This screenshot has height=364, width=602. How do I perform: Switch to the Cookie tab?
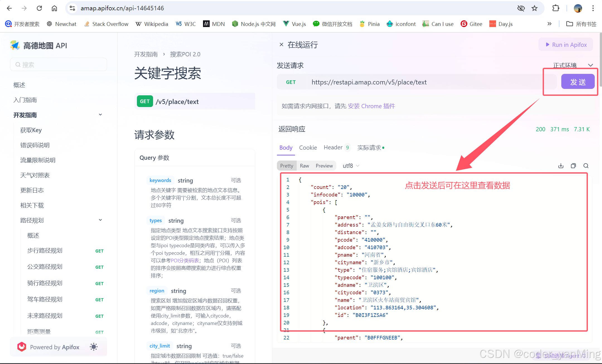coord(308,148)
